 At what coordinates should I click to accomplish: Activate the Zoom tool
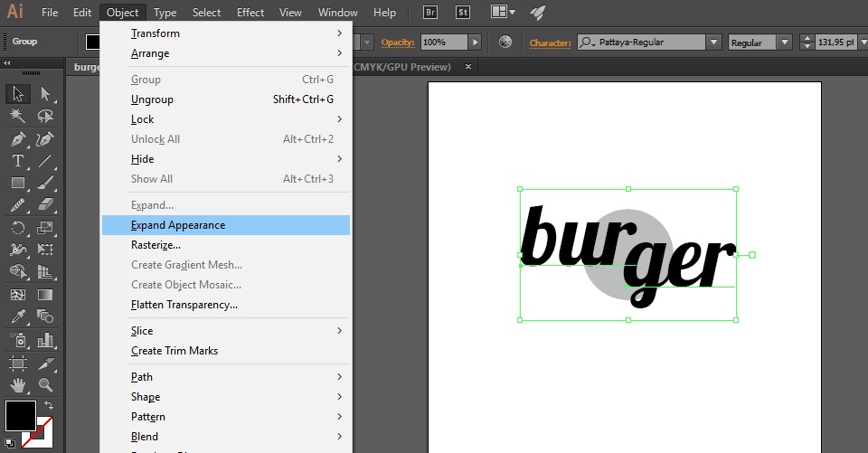[x=45, y=384]
